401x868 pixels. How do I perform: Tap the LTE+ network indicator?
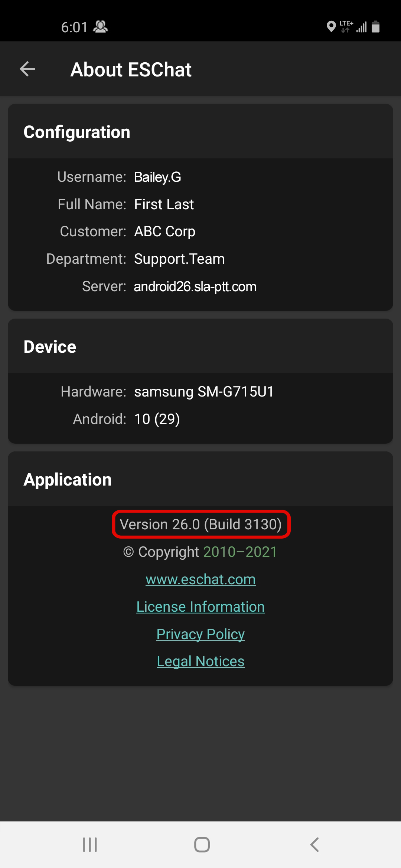[x=346, y=27]
